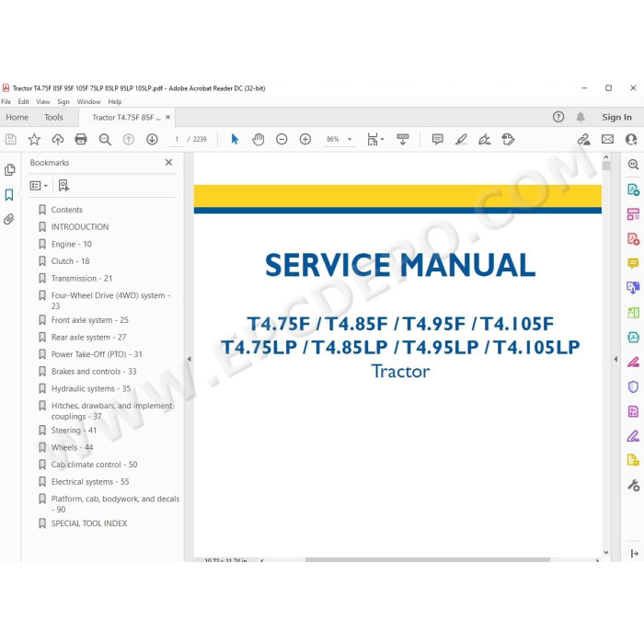Go to Clutch - 18 bookmark
The image size is (644, 644).
pyautogui.click(x=70, y=261)
